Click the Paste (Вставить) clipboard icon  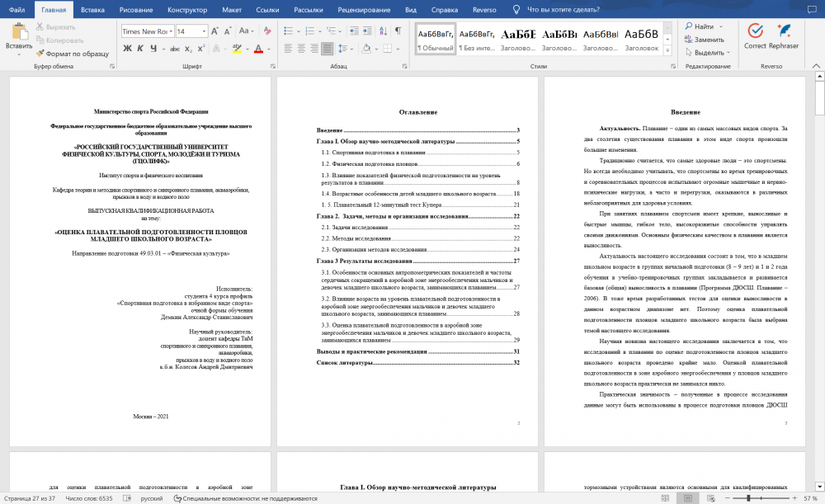coord(19,31)
